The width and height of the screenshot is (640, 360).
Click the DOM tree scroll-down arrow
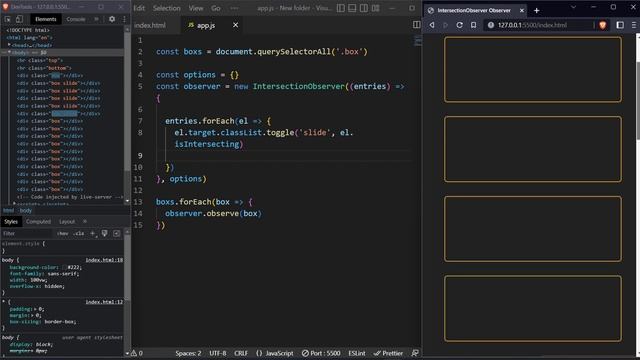click(x=127, y=201)
